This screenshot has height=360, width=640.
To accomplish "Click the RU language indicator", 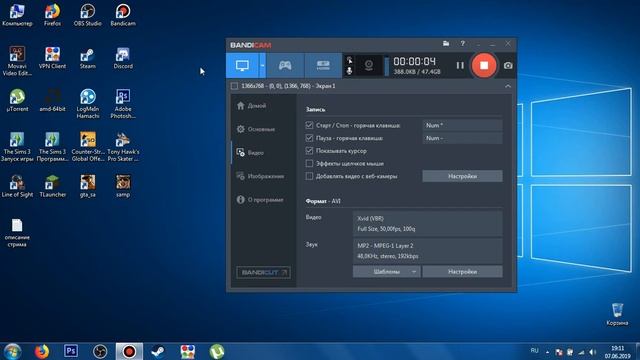I will [x=534, y=351].
